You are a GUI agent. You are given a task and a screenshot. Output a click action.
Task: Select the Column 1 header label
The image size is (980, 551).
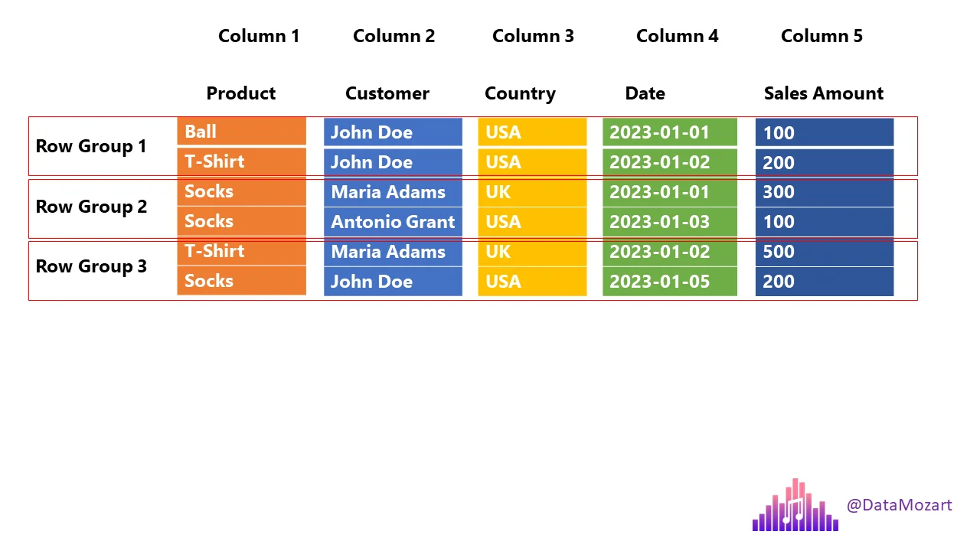coord(259,36)
